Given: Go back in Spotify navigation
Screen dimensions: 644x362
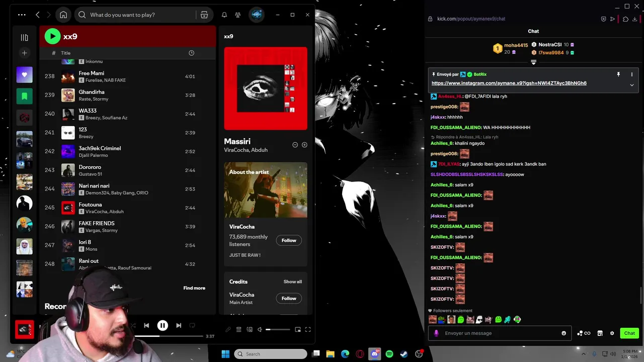Looking at the screenshot, I should click(x=38, y=15).
